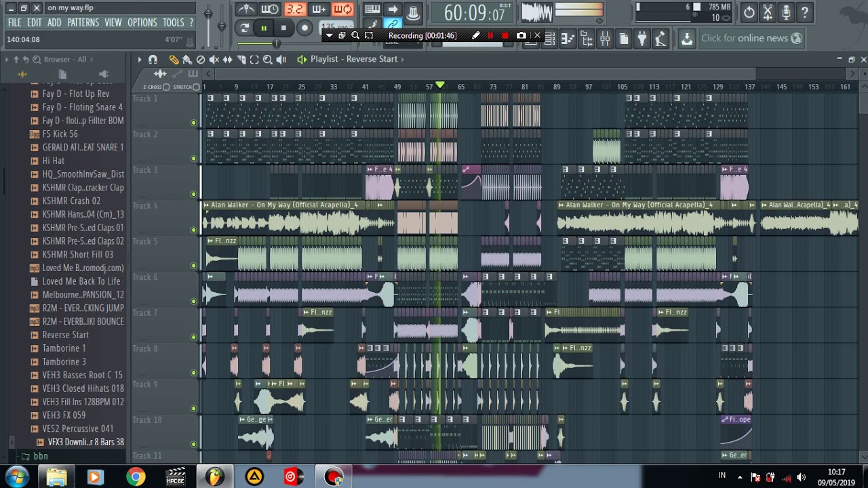The height and width of the screenshot is (488, 868).
Task: Toggle the metronome icon
Action: pyautogui.click(x=246, y=9)
